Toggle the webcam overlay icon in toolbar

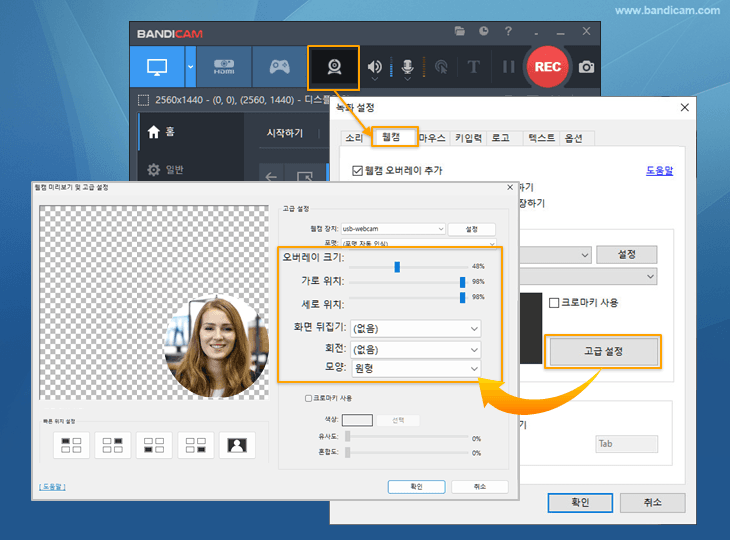click(x=333, y=68)
